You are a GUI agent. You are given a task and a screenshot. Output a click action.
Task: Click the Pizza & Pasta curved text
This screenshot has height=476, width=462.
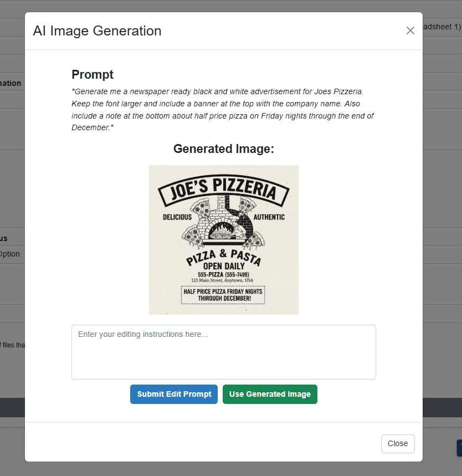click(x=223, y=257)
